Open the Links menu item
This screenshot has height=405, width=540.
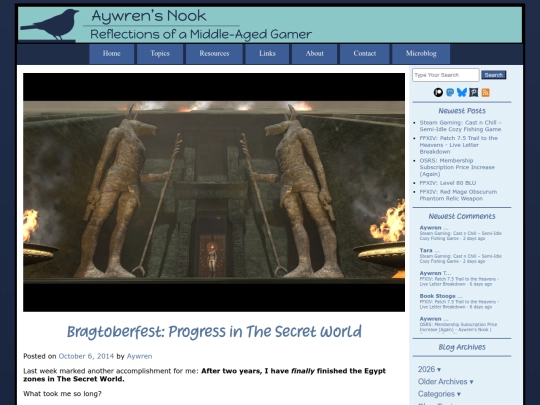point(267,54)
